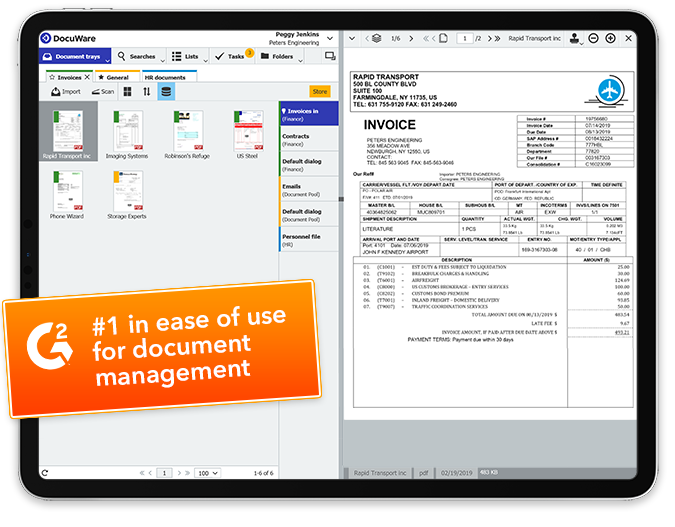Click the splitter handle between panes
Screen dimensions: 675x527
341,199
